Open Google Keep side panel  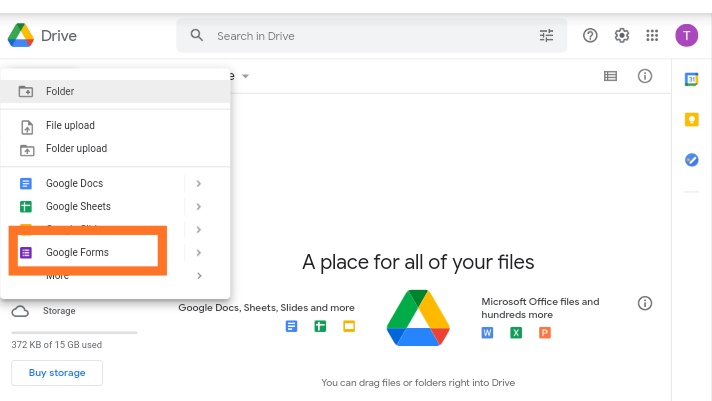pos(692,119)
